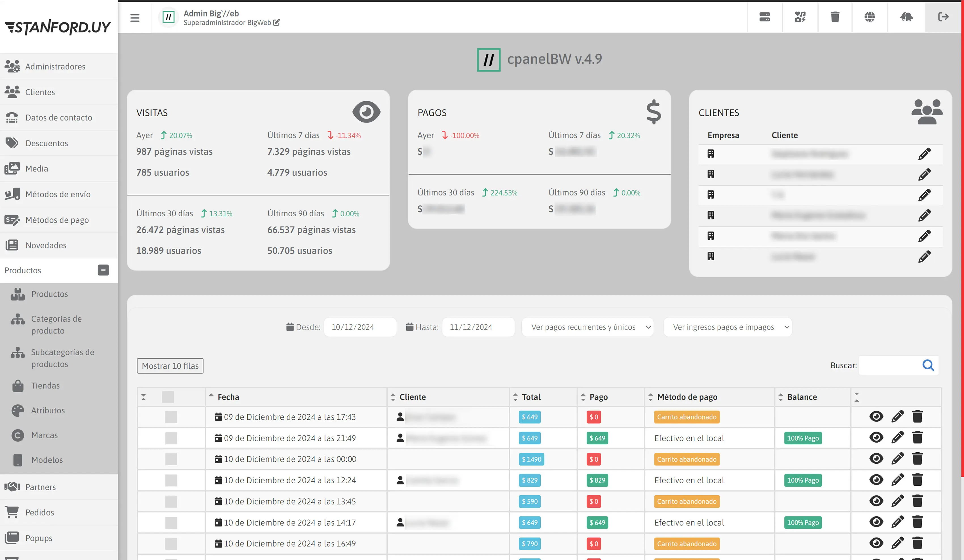Open Categorías de producto submenu item
This screenshot has height=560, width=964.
pyautogui.click(x=56, y=324)
